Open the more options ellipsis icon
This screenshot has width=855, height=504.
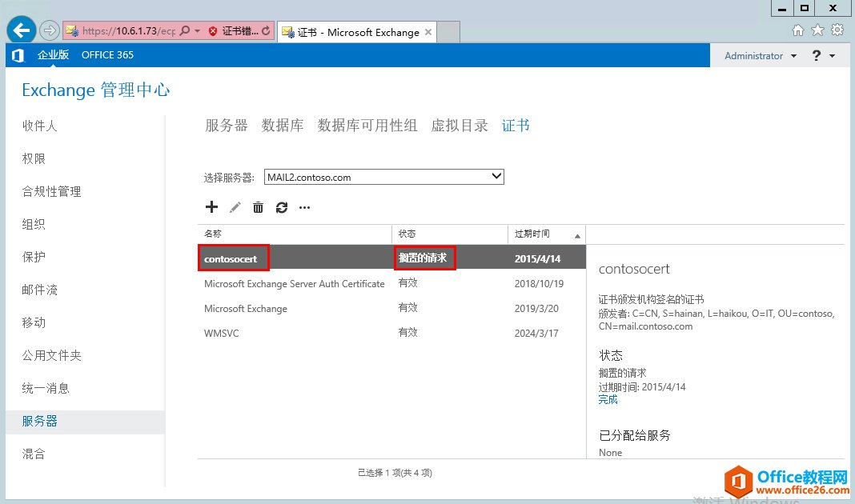coord(304,207)
